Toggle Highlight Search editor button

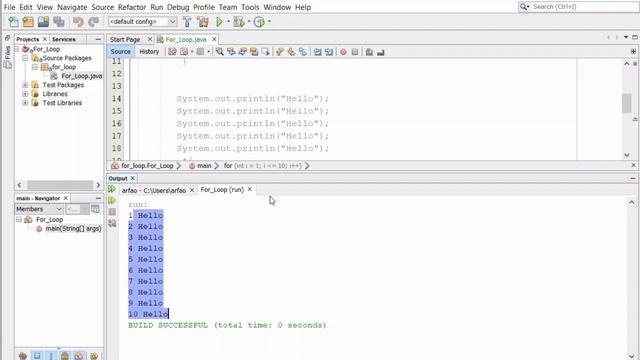coord(254,52)
